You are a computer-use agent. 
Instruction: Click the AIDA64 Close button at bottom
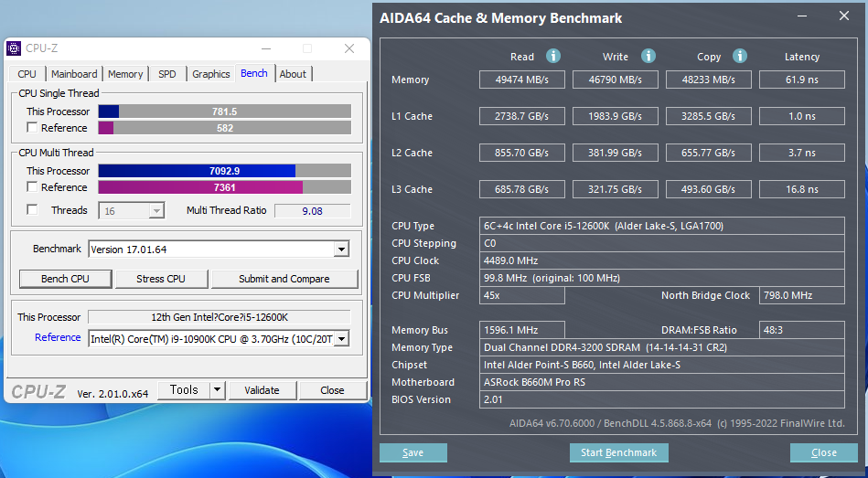824,452
